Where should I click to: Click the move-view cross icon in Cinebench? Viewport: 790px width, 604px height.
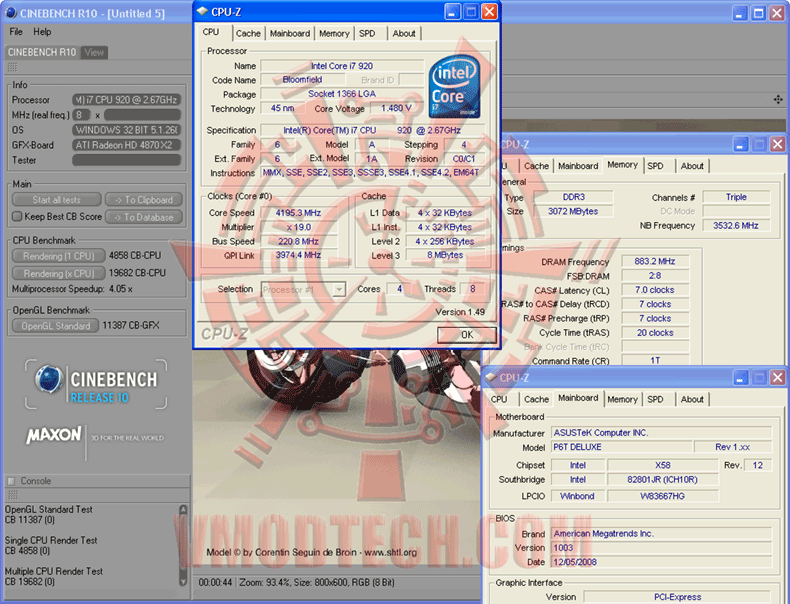point(778,99)
